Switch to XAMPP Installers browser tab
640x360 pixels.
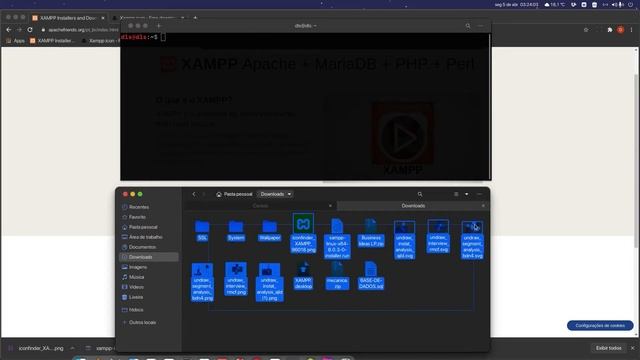tap(68, 18)
